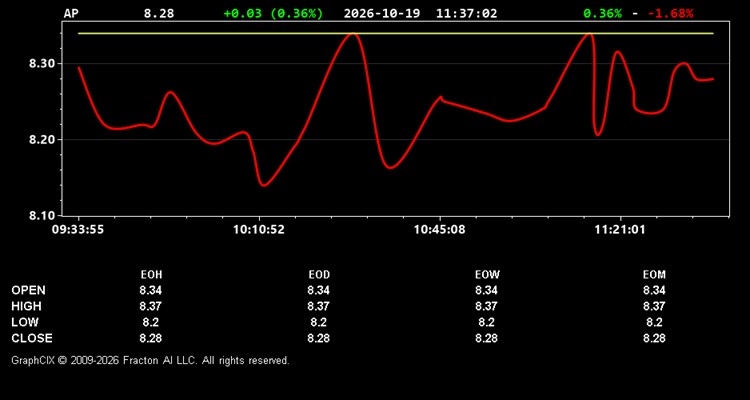This screenshot has height=400, width=750.
Task: Click the OPEN value under EOW
Action: click(x=486, y=290)
